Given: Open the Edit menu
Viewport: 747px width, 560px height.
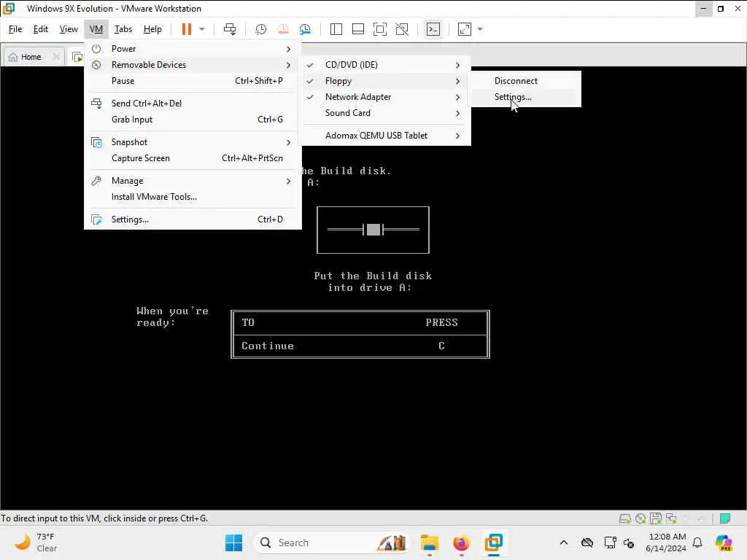Looking at the screenshot, I should tap(41, 29).
